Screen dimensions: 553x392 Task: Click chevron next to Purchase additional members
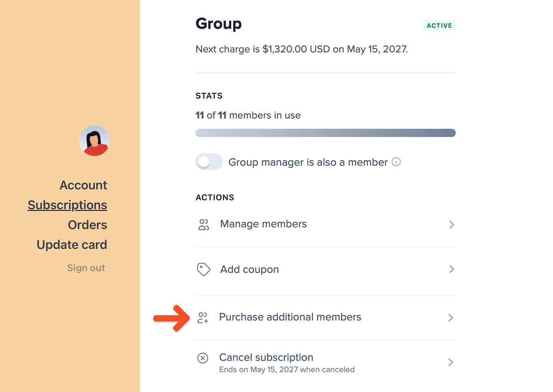point(451,318)
